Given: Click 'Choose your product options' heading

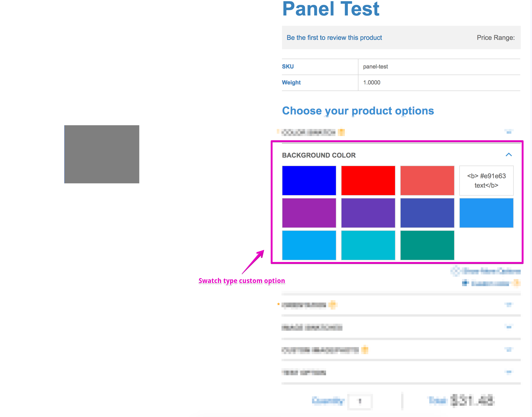Looking at the screenshot, I should [x=358, y=111].
